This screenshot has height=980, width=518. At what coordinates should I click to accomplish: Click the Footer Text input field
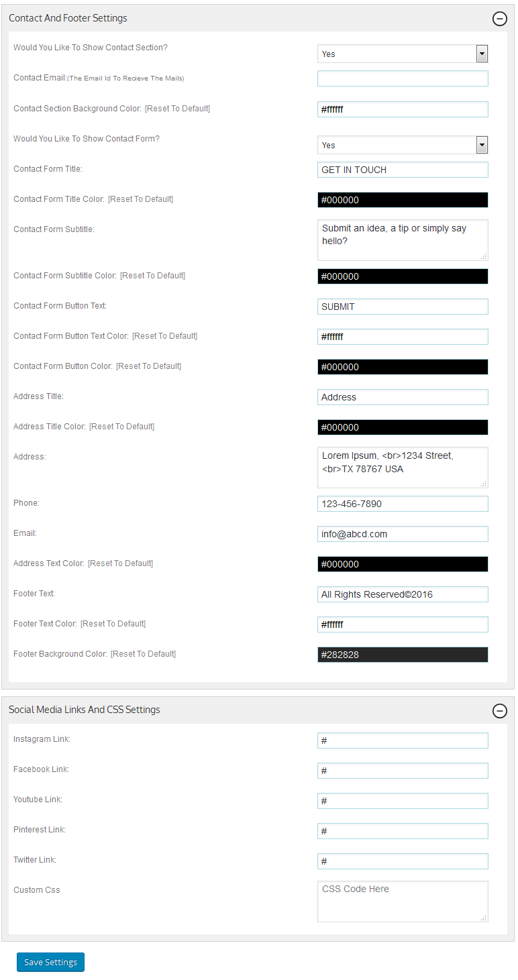coord(403,594)
